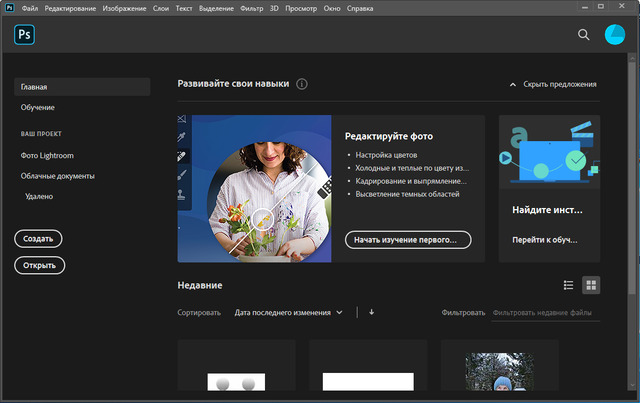Go to the Обучение section
The width and height of the screenshot is (640, 403).
pyautogui.click(x=38, y=107)
